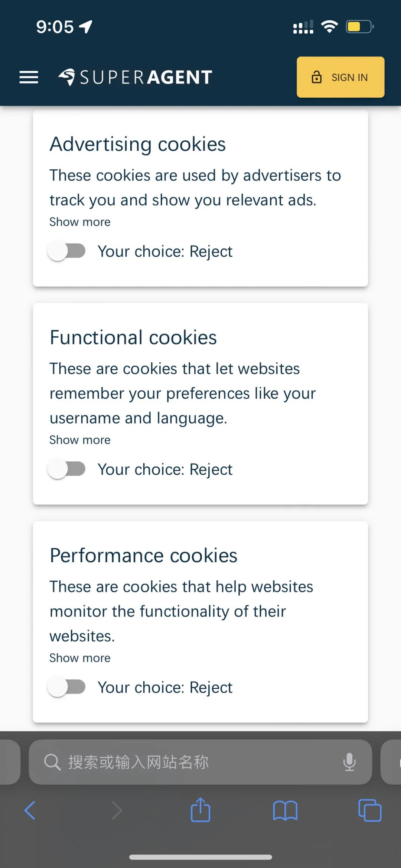Show open tabs overview

[x=369, y=810]
